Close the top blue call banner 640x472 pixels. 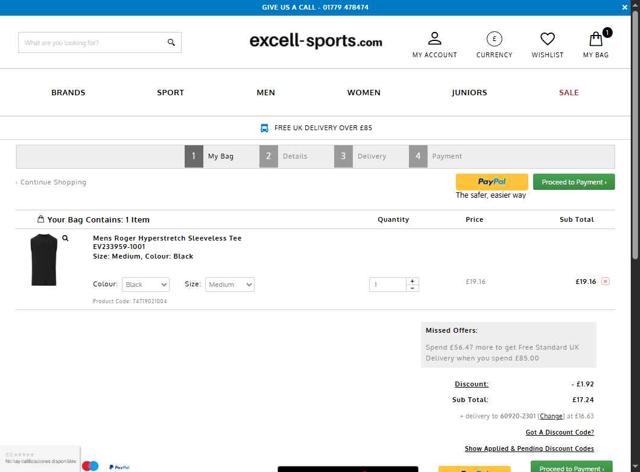pyautogui.click(x=624, y=7)
